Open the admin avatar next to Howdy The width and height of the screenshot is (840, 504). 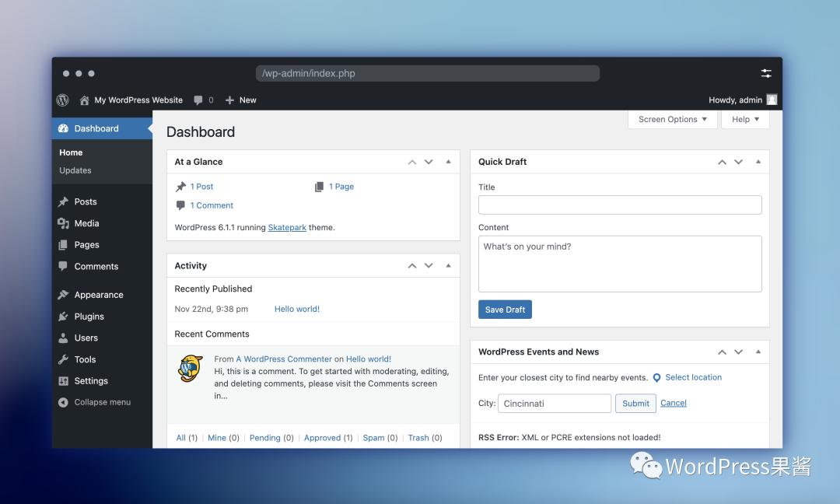coord(772,100)
